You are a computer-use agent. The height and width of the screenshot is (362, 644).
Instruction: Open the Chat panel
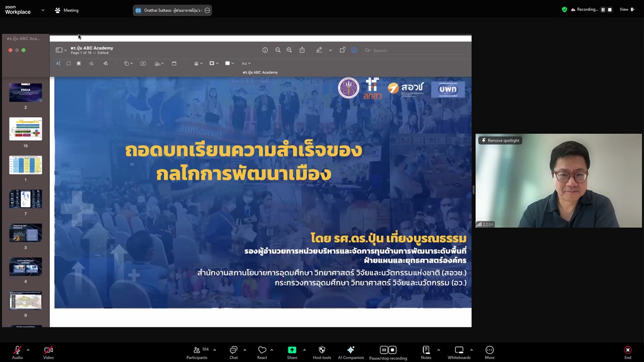click(233, 352)
